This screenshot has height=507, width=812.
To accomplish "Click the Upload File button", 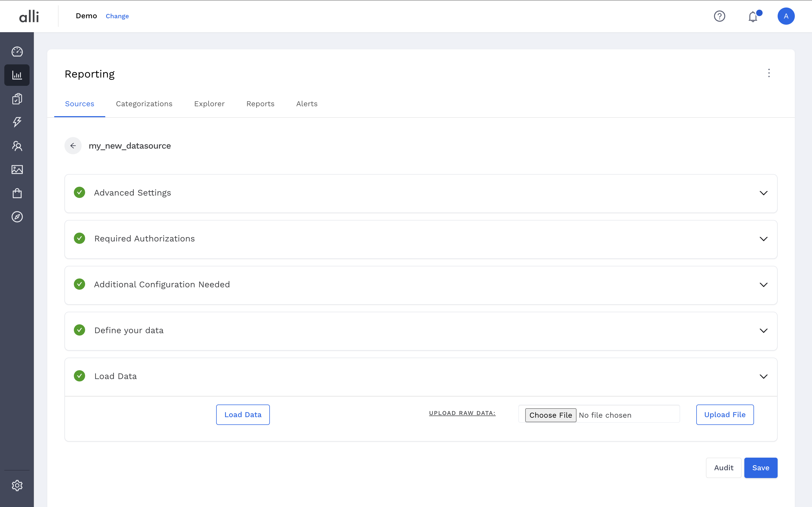I will 724,415.
